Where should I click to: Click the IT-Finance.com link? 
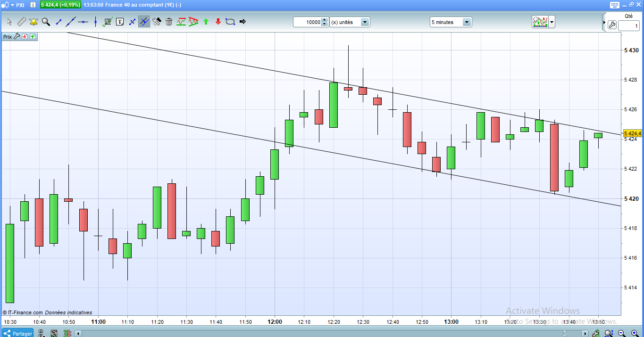tap(25, 312)
